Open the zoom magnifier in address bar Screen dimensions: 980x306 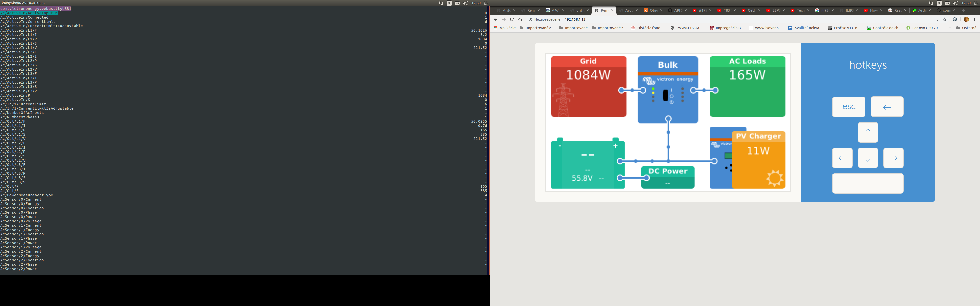click(936, 19)
